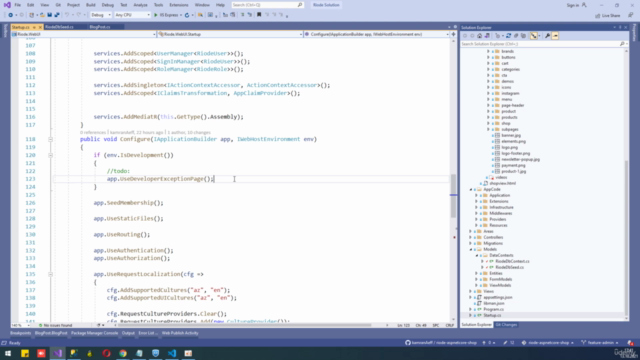
Task: Click the browser refresh toolbar icon
Action: pos(187,15)
